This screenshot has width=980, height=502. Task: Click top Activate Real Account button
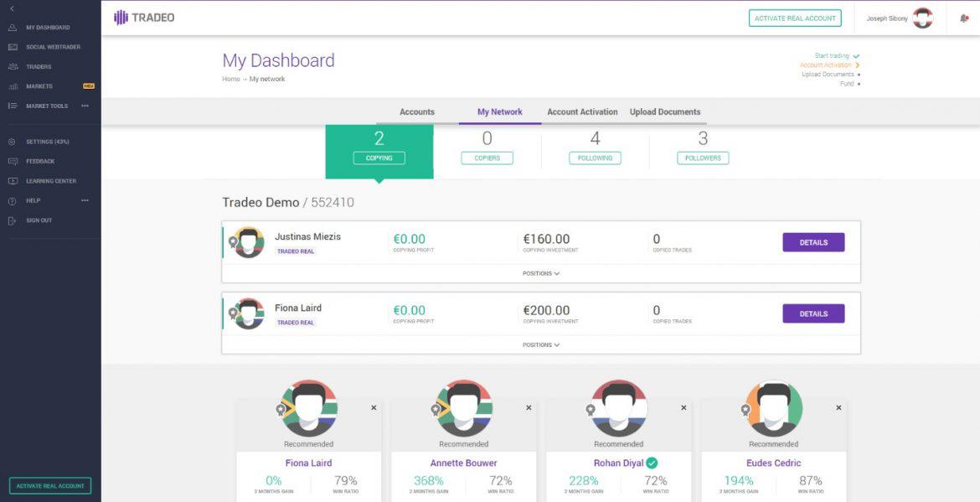[795, 18]
